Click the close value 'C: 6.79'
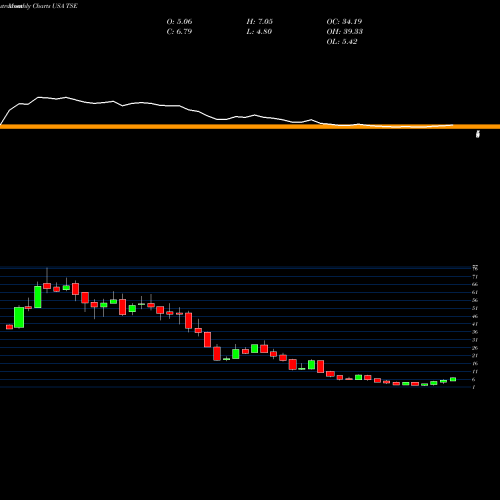The width and height of the screenshot is (500, 500). coord(179,32)
